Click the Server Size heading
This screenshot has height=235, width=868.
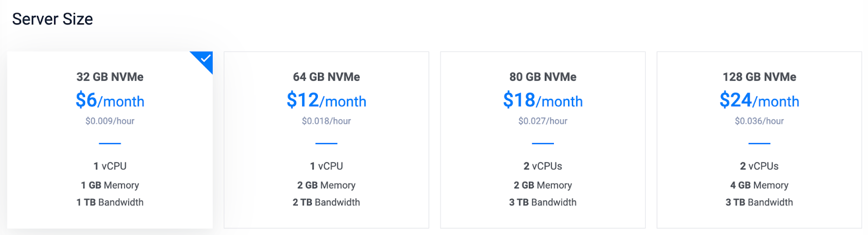[x=53, y=19]
